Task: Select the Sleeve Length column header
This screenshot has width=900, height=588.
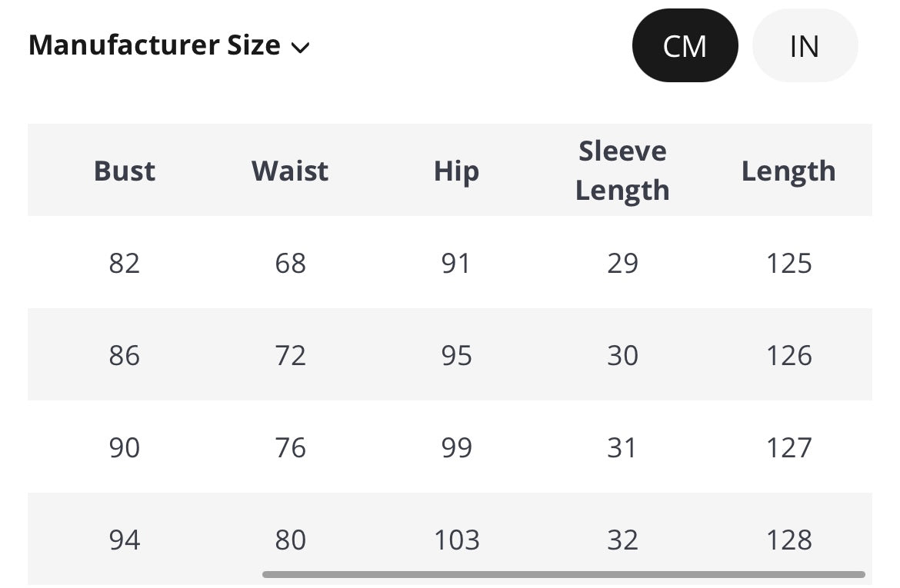Action: [x=622, y=171]
